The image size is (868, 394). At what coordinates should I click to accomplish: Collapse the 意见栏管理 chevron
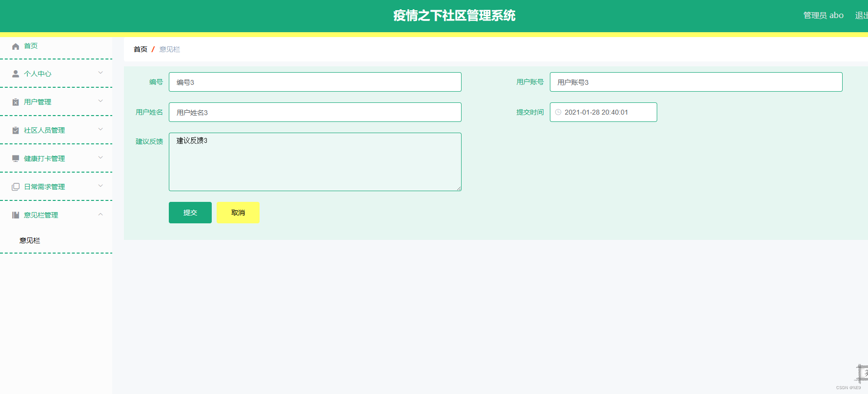pos(101,214)
